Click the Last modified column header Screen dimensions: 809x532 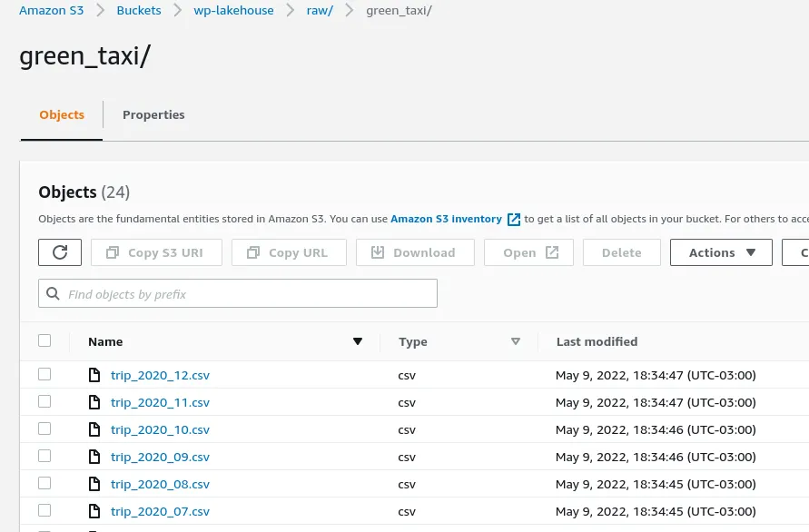pos(597,341)
